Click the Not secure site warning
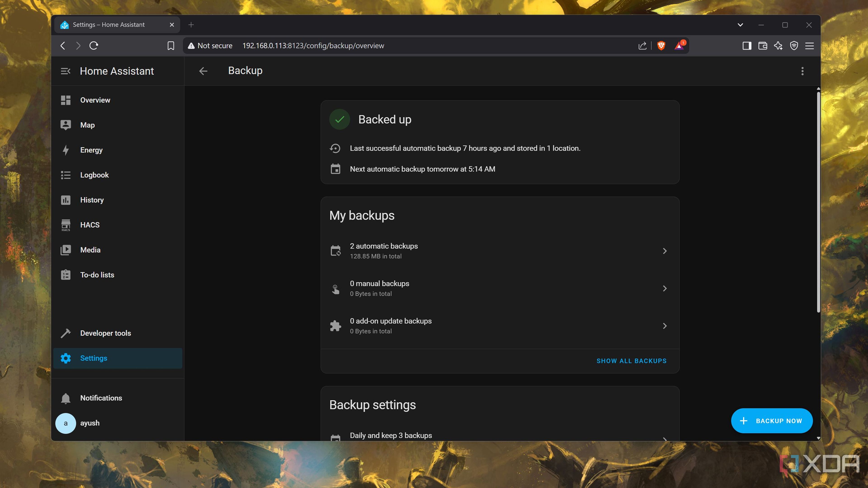 coord(210,45)
